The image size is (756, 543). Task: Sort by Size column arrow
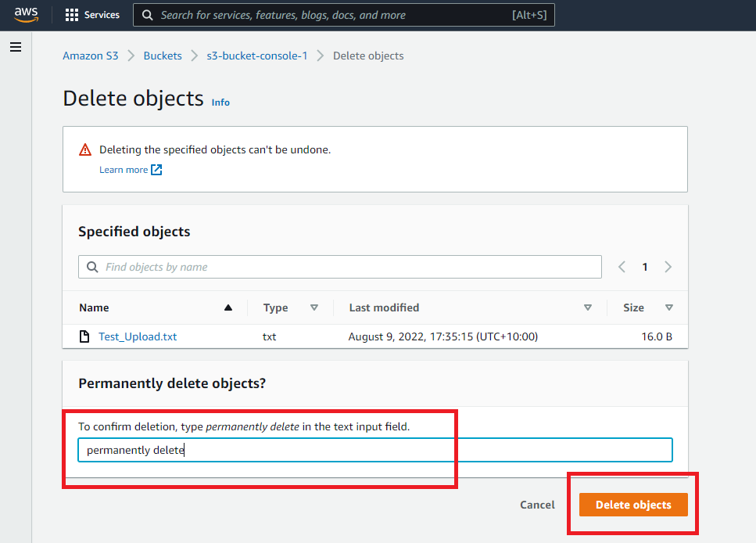point(668,307)
